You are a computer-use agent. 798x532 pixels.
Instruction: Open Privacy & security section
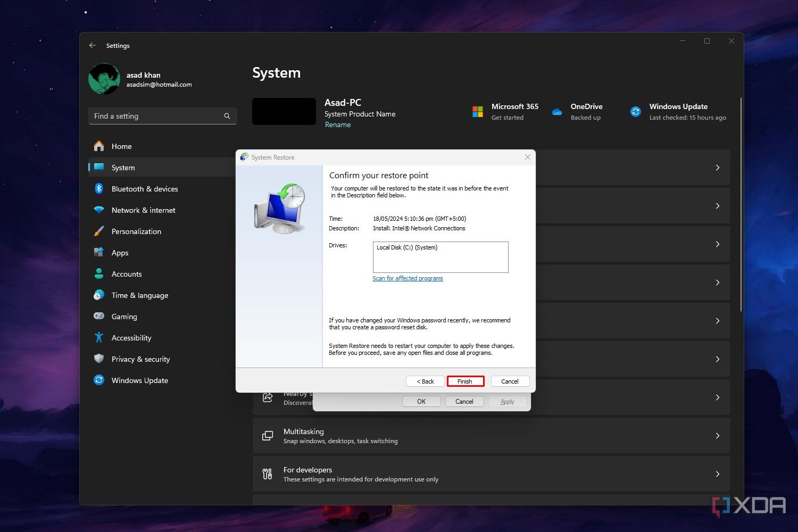[x=162, y=359]
